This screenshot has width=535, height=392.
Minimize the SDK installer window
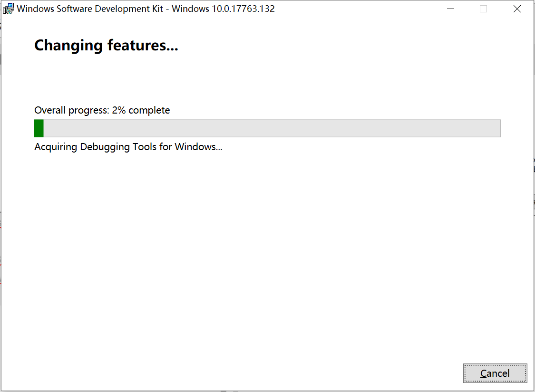(451, 9)
